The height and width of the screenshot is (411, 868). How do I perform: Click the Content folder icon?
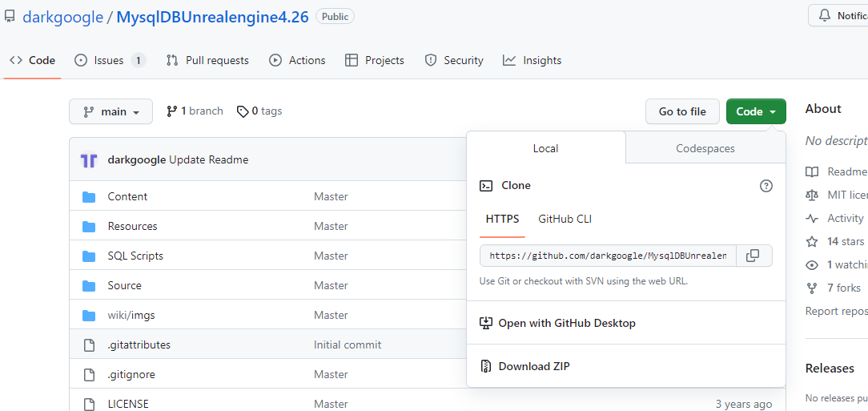pos(89,196)
